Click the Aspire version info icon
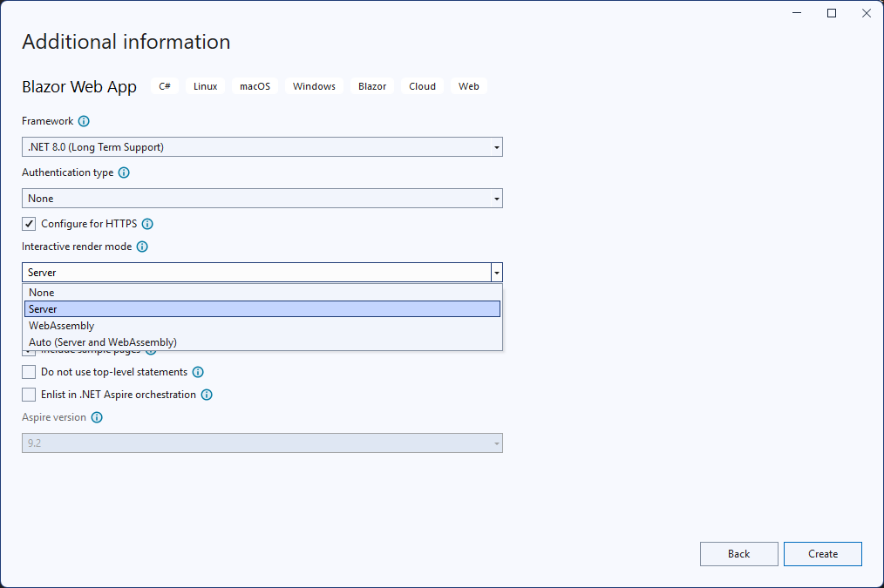 (96, 417)
